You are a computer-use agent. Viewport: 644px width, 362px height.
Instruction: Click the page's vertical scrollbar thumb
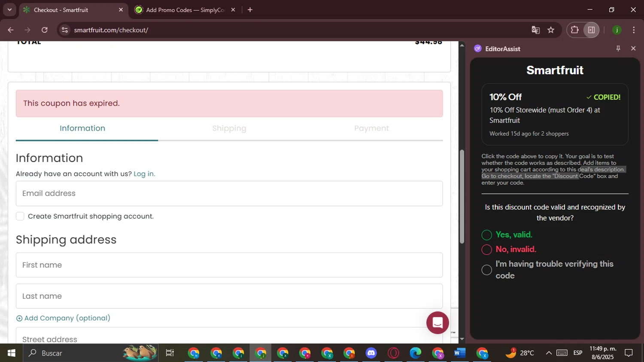pos(462,197)
